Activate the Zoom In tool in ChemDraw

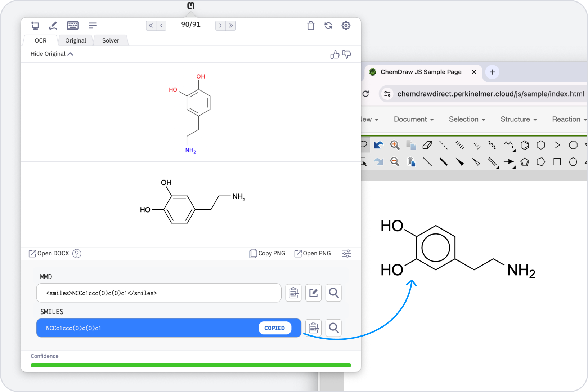pyautogui.click(x=395, y=145)
